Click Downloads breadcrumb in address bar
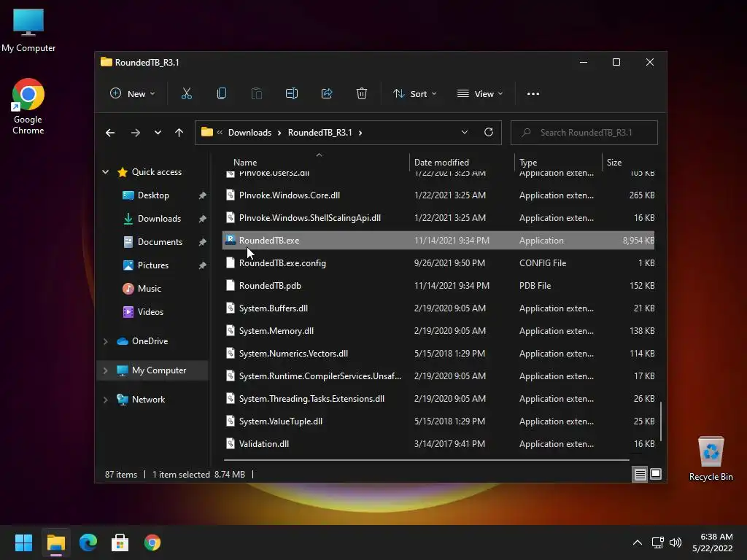The width and height of the screenshot is (747, 560). tap(249, 133)
